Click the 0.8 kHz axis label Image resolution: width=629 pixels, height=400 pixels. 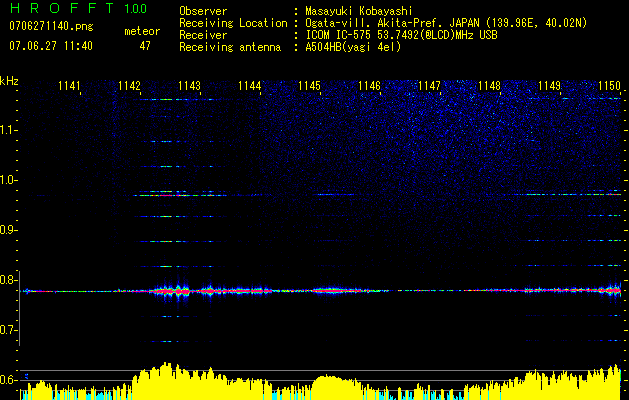click(x=8, y=280)
